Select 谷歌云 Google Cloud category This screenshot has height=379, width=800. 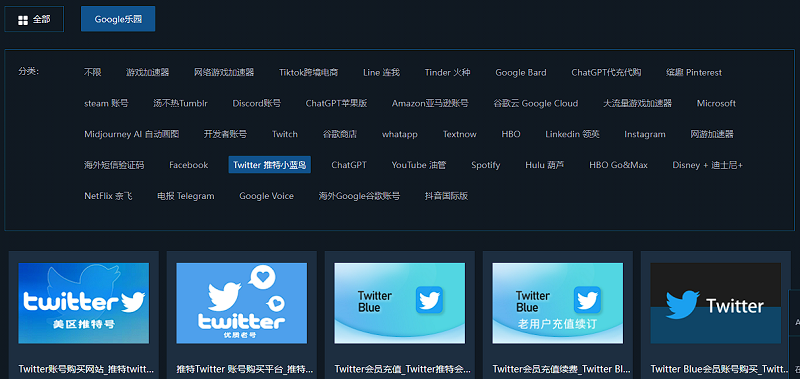click(x=536, y=104)
